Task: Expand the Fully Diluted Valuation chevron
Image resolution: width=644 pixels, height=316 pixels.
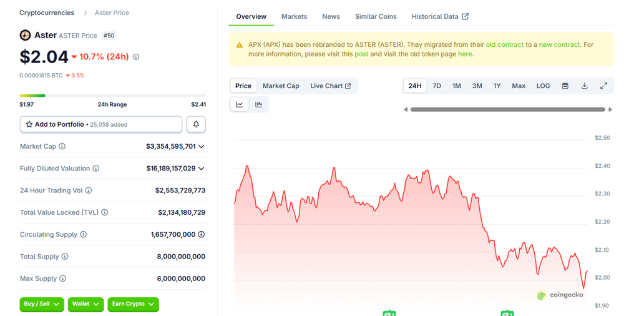Action: tap(201, 169)
